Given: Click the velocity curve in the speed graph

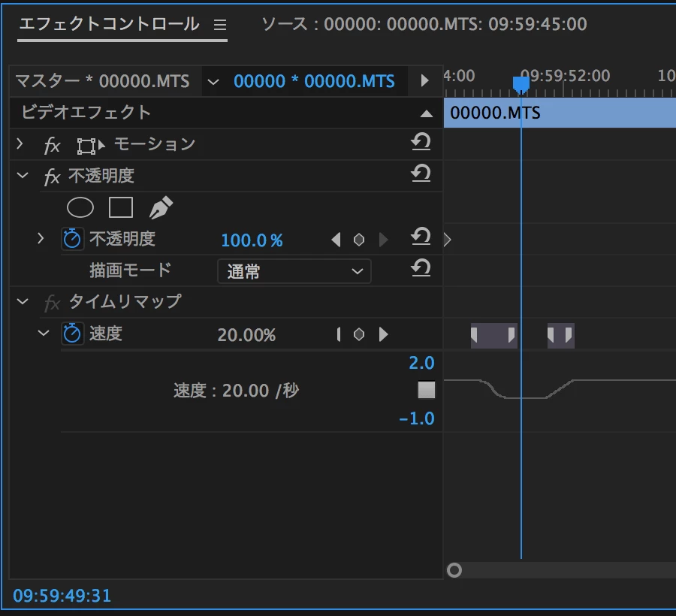Looking at the screenshot, I should click(560, 389).
